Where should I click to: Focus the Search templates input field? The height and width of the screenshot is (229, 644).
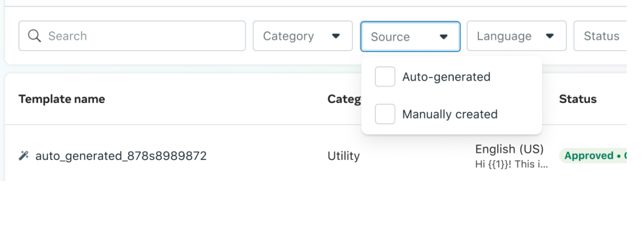click(x=132, y=36)
